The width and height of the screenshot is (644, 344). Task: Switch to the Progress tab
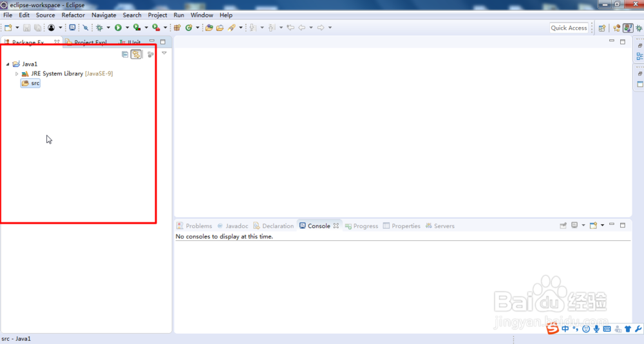click(361, 226)
